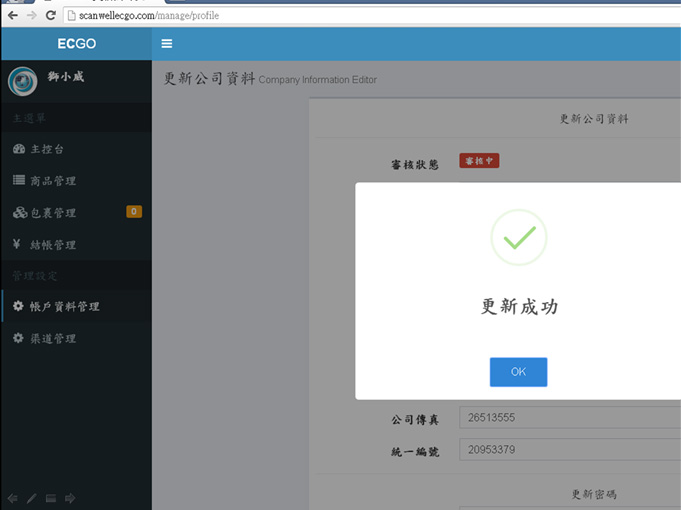Image resolution: width=681 pixels, height=510 pixels.
Task: Click the right arrow icon at sidebar bottom
Action: tap(70, 498)
